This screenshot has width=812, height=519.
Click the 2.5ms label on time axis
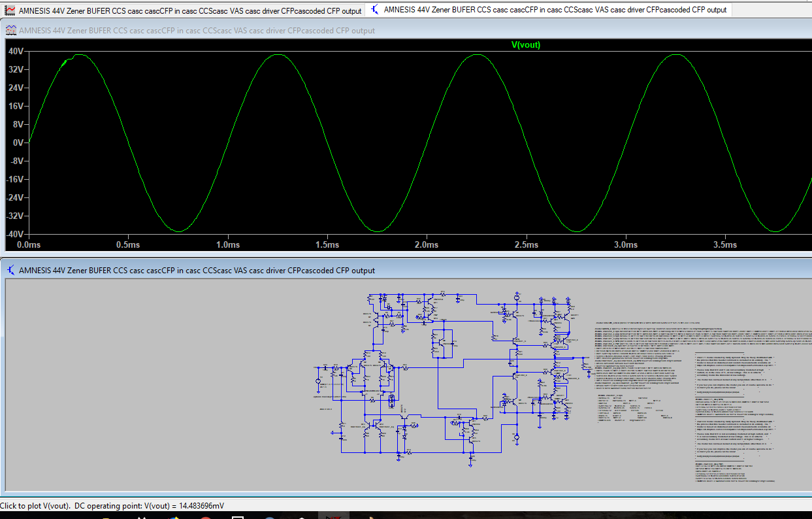[x=527, y=245]
